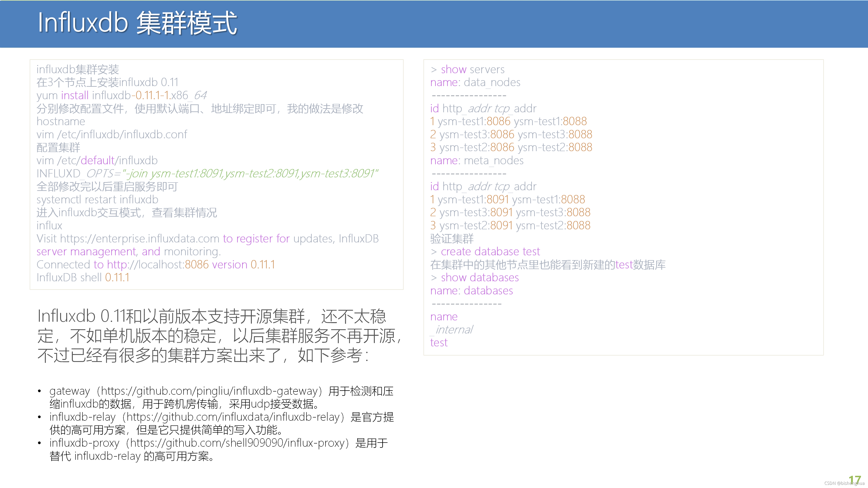
Task: Click the 'show databases' command line
Action: click(474, 277)
